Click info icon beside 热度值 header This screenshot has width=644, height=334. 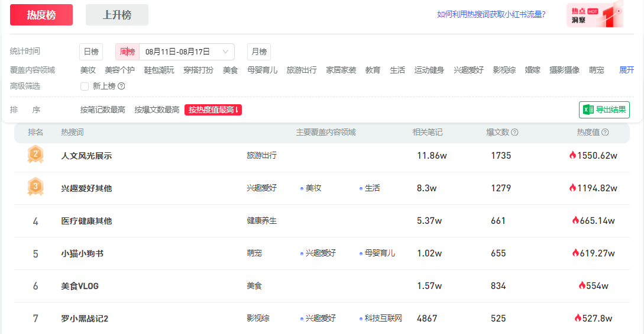605,133
